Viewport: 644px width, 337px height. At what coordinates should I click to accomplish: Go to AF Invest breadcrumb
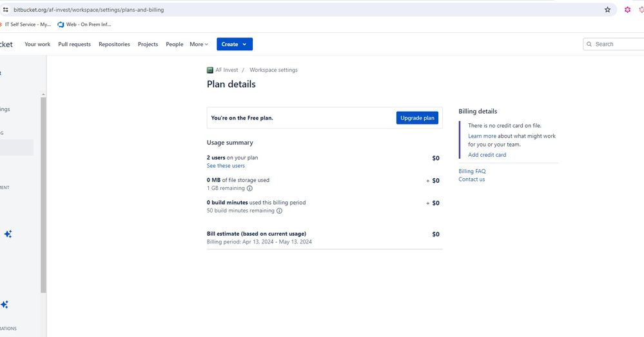coord(227,70)
